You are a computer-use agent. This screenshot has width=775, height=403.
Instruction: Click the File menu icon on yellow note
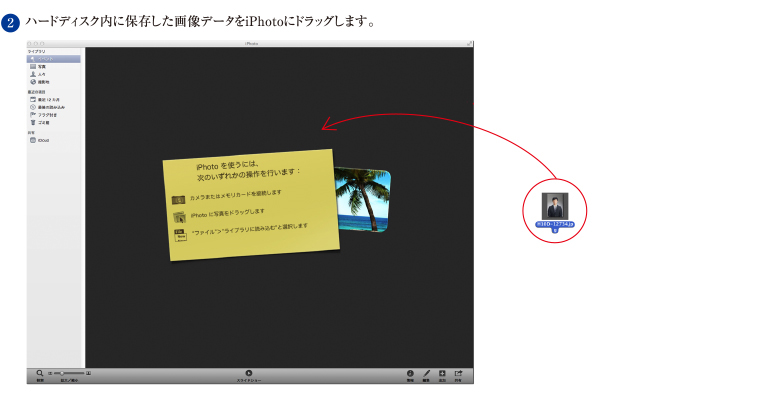click(x=180, y=235)
